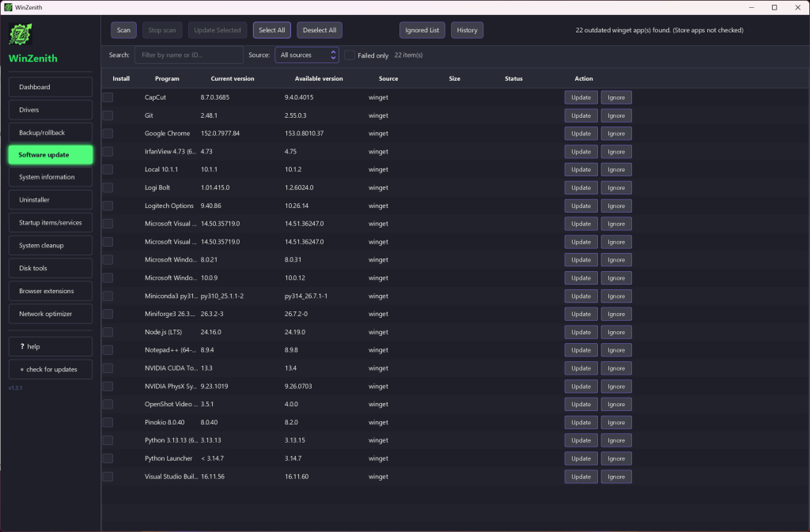Open update History
The width and height of the screenshot is (810, 532).
(x=467, y=30)
